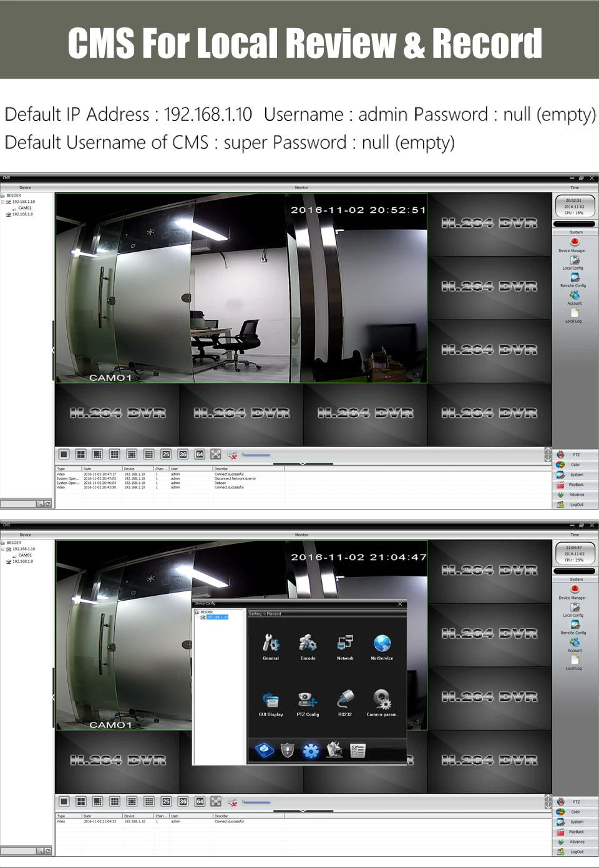Select 64-view layout in lower CMS window
Viewport: 599px width, 868px height.
point(200,801)
